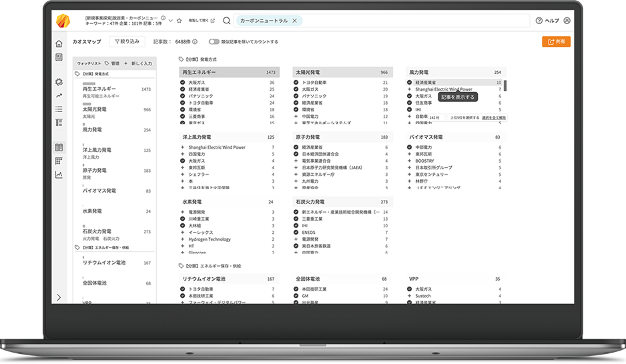
Task: Open the bulleted list icon in the sidebar
Action: pos(59,109)
